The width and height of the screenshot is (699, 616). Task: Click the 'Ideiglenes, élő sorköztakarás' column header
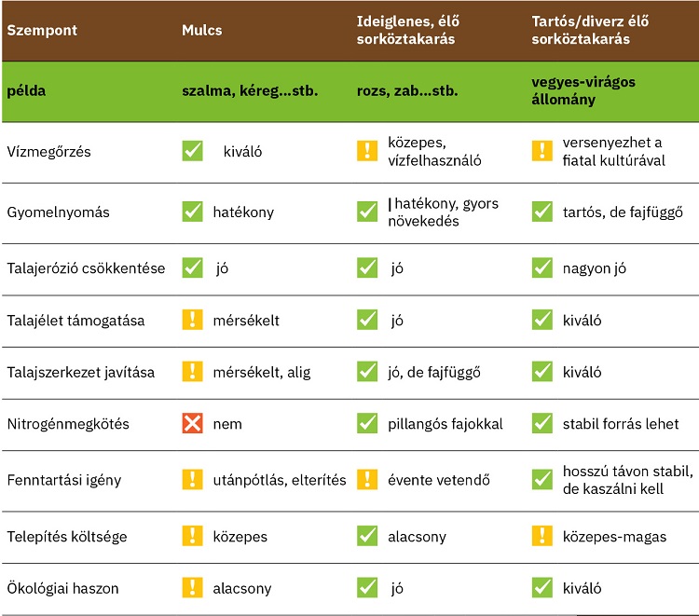coord(408,31)
